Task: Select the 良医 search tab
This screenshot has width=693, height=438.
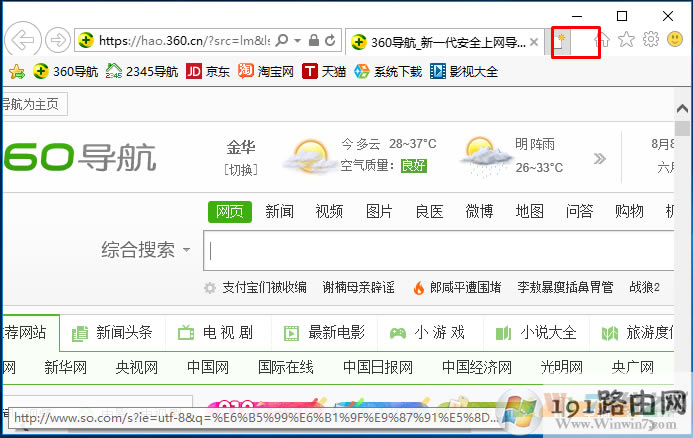Action: (x=429, y=211)
